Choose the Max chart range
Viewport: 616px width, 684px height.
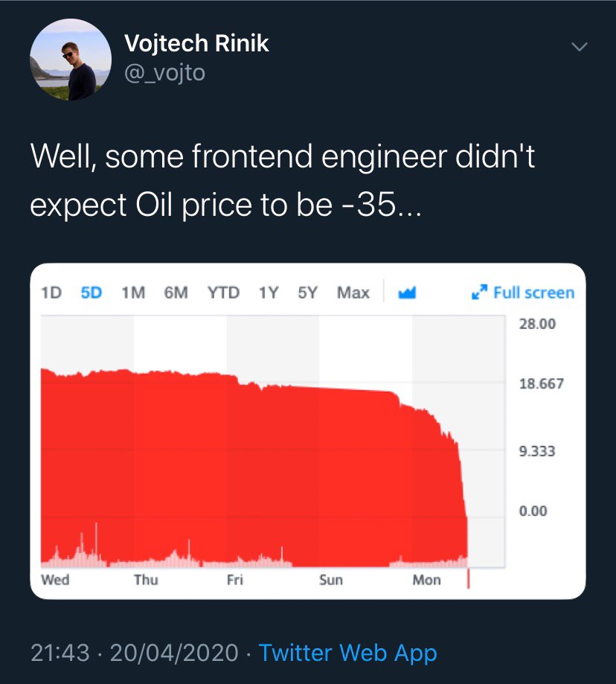point(353,293)
